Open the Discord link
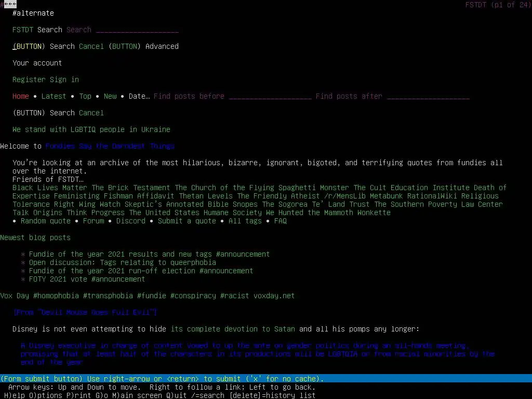Image resolution: width=532 pixels, height=399 pixels. pyautogui.click(x=130, y=221)
